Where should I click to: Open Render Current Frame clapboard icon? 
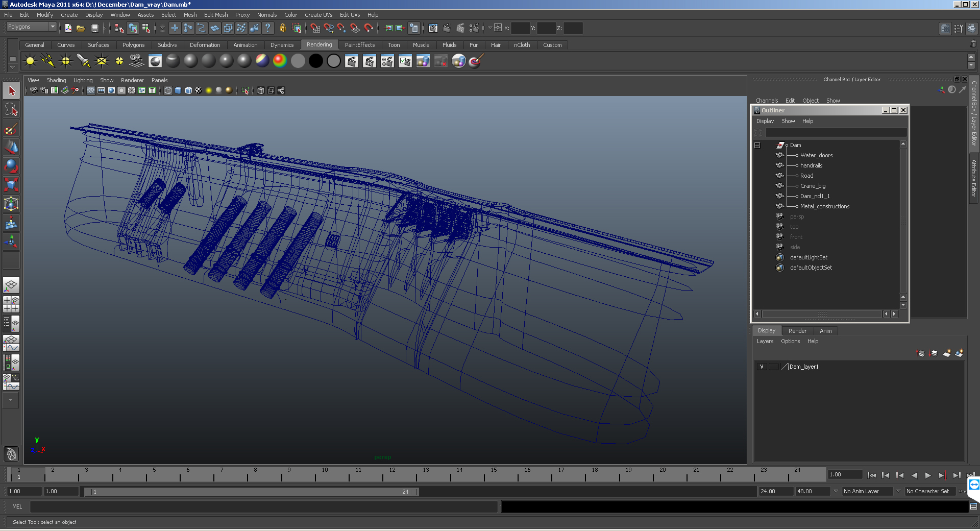(x=352, y=61)
